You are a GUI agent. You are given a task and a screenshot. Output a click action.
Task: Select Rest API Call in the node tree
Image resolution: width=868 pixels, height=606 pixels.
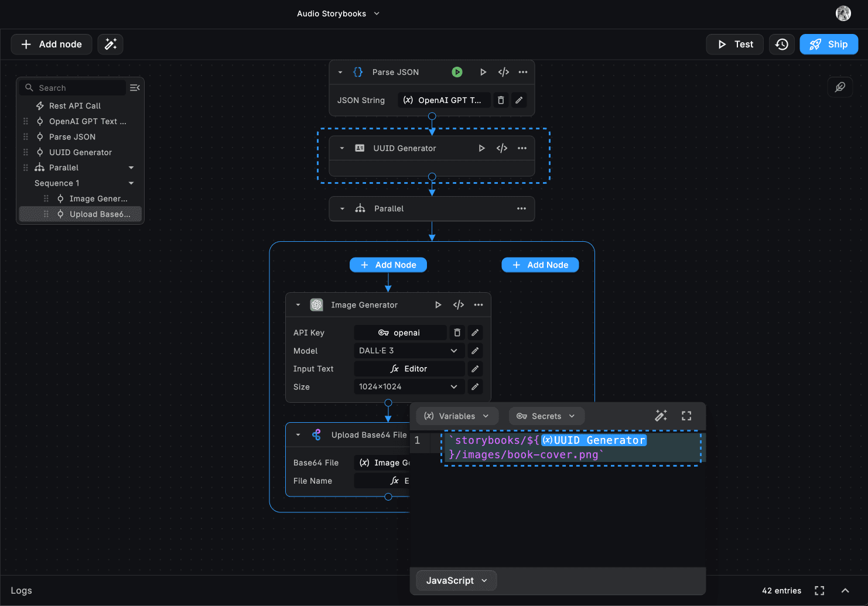[74, 106]
